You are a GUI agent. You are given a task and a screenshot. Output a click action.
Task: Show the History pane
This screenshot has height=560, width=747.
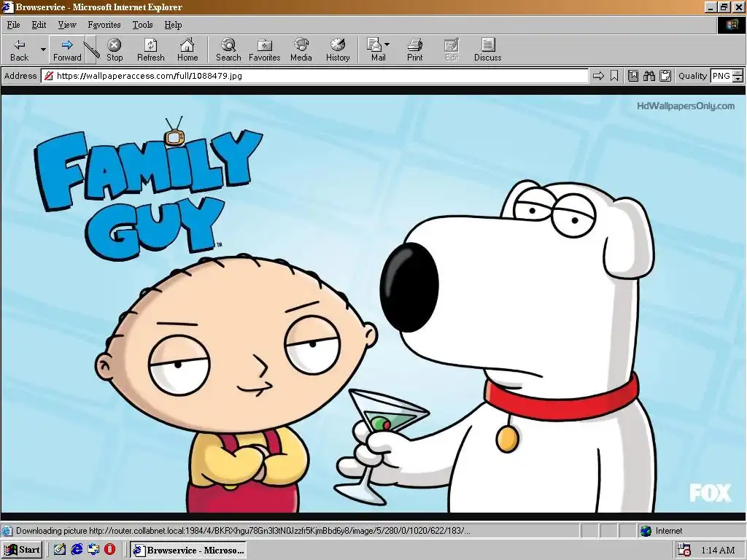pyautogui.click(x=338, y=50)
